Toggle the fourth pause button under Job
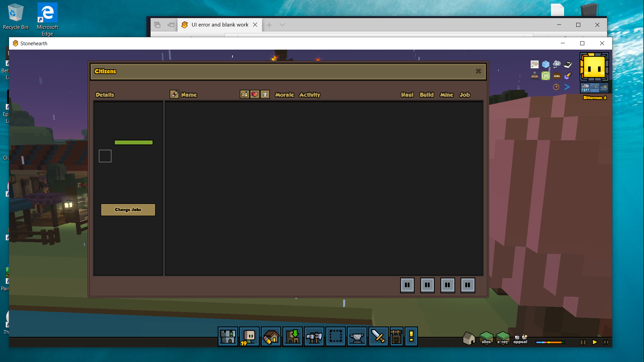 468,285
